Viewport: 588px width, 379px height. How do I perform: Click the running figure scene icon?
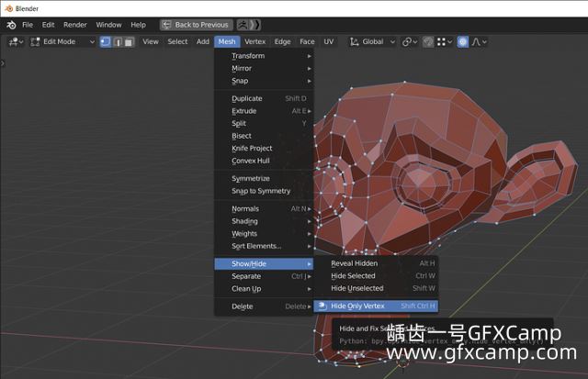(x=243, y=25)
